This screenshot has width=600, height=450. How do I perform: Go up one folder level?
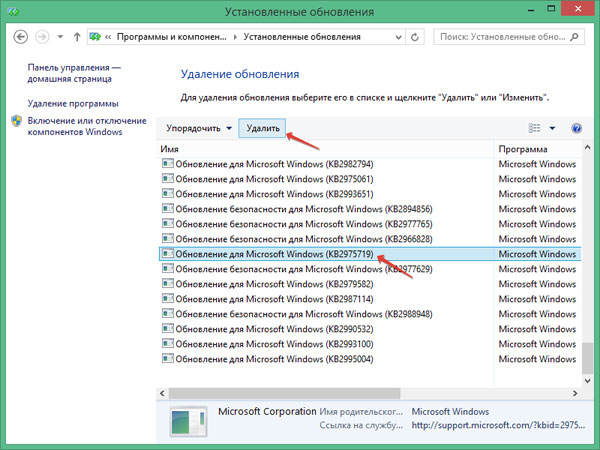(x=77, y=37)
